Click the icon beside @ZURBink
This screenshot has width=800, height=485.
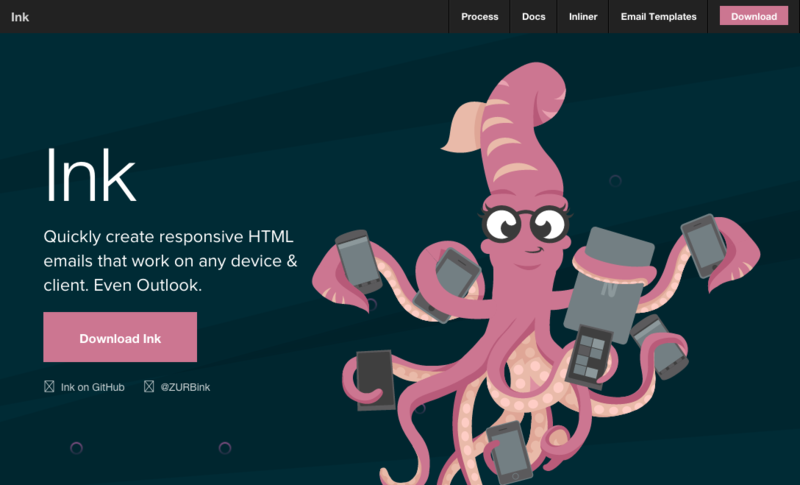tap(148, 387)
